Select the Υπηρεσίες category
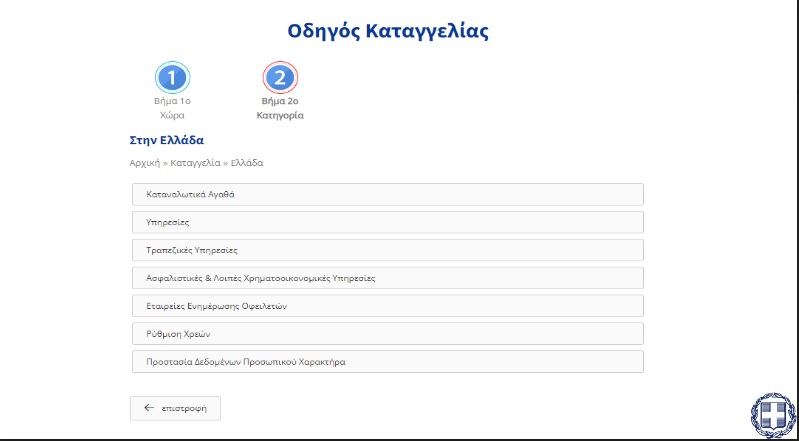Image resolution: width=799 pixels, height=441 pixels. (x=388, y=222)
